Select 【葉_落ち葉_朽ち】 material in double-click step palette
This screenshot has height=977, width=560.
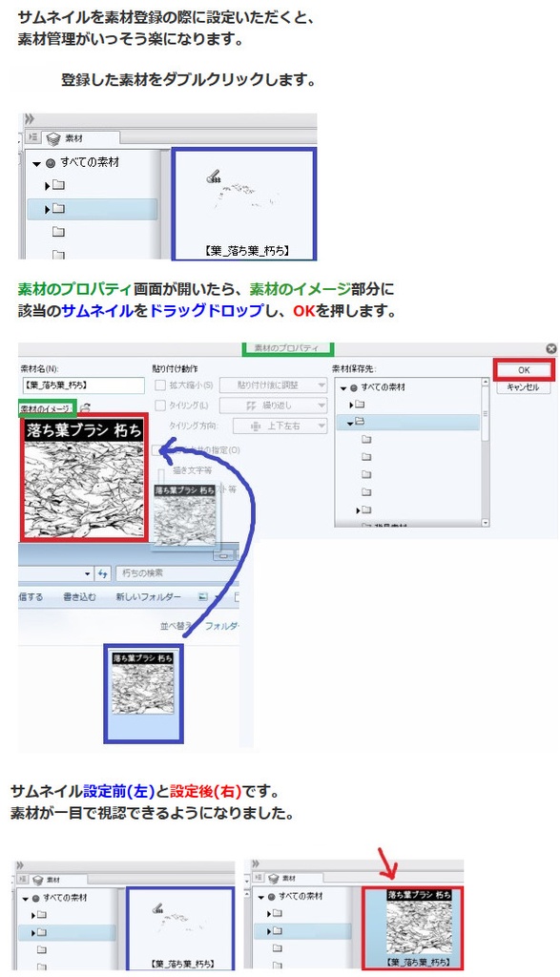pos(244,205)
